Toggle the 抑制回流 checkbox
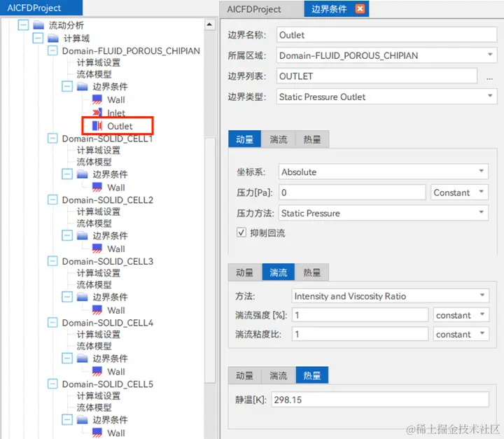This screenshot has width=504, height=439. point(241,232)
